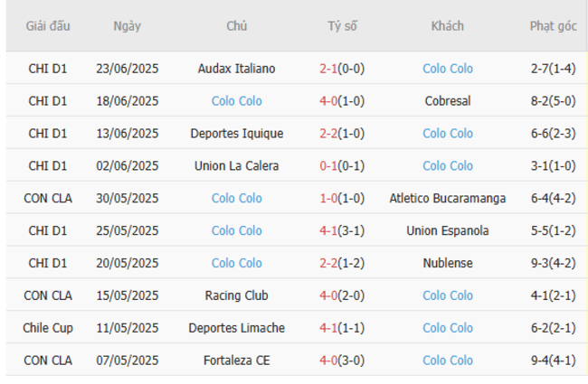Click the 1-0 score against Atletico Bucaramanga

click(x=328, y=199)
